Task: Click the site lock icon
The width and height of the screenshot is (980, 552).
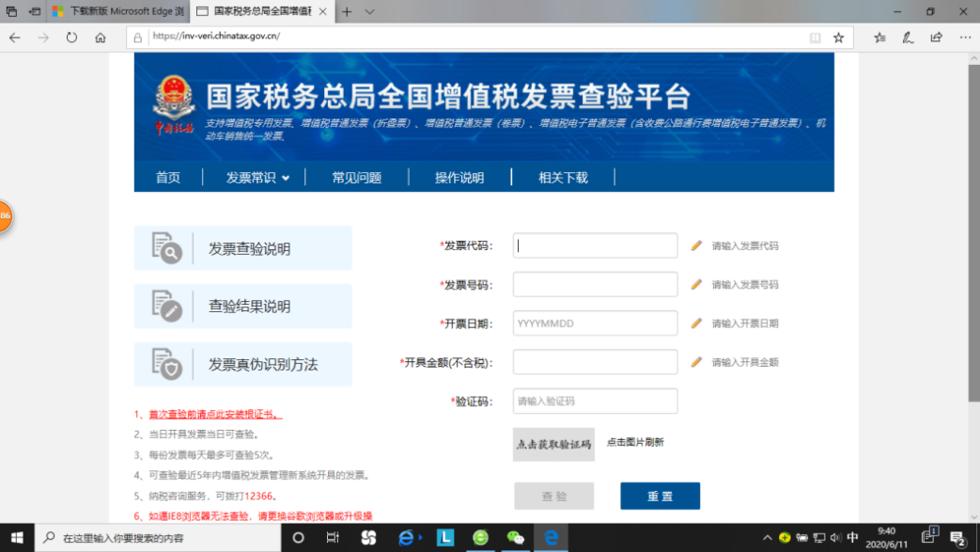Action: point(137,38)
